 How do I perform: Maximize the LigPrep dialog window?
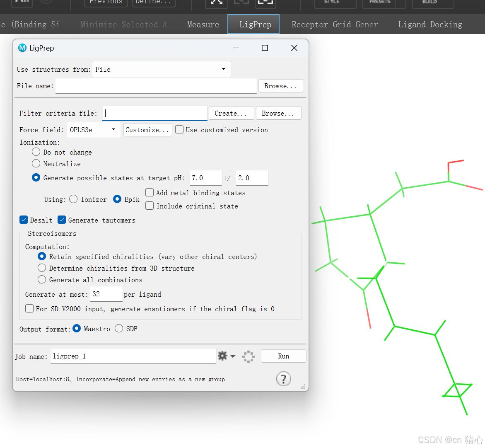click(x=265, y=48)
